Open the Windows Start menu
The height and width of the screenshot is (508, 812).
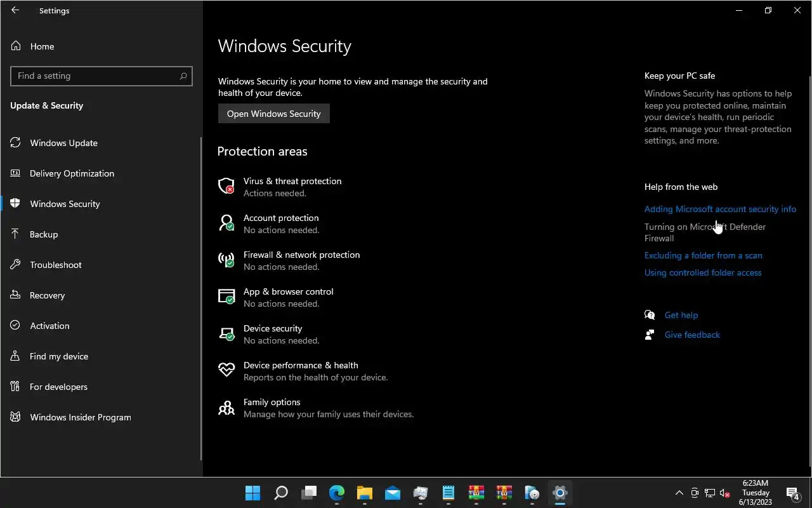click(x=252, y=493)
